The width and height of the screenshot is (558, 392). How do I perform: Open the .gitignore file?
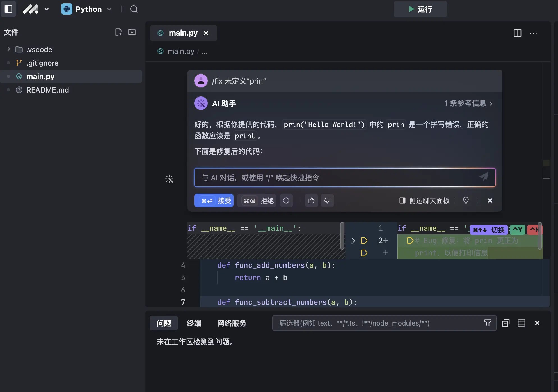(43, 63)
